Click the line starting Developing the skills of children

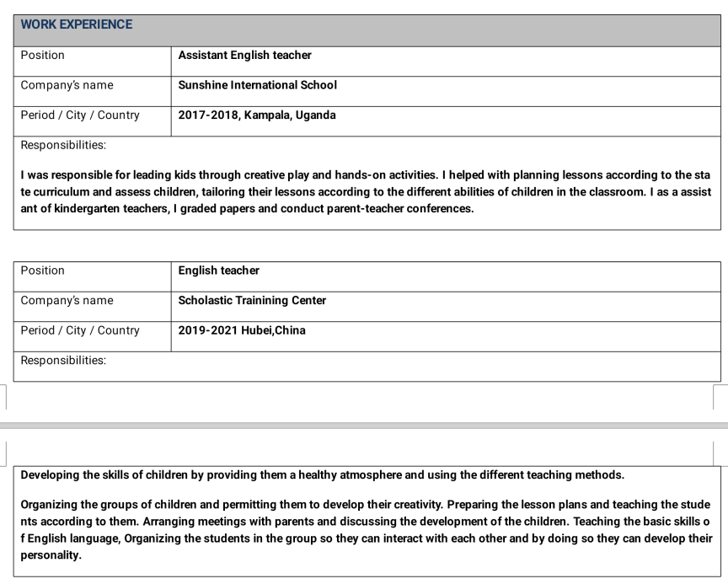click(322, 474)
